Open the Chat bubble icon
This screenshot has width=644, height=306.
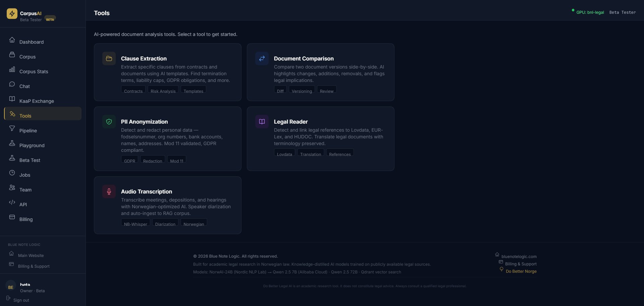(12, 84)
